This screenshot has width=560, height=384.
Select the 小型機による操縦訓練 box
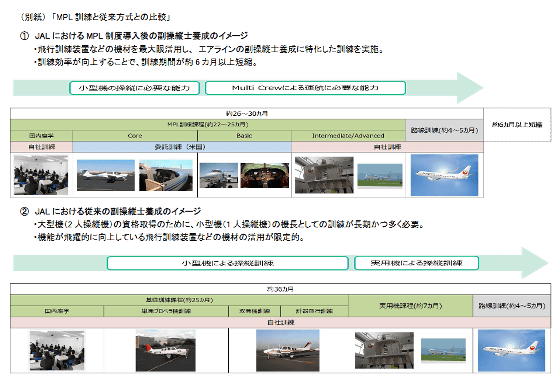[x=228, y=263]
